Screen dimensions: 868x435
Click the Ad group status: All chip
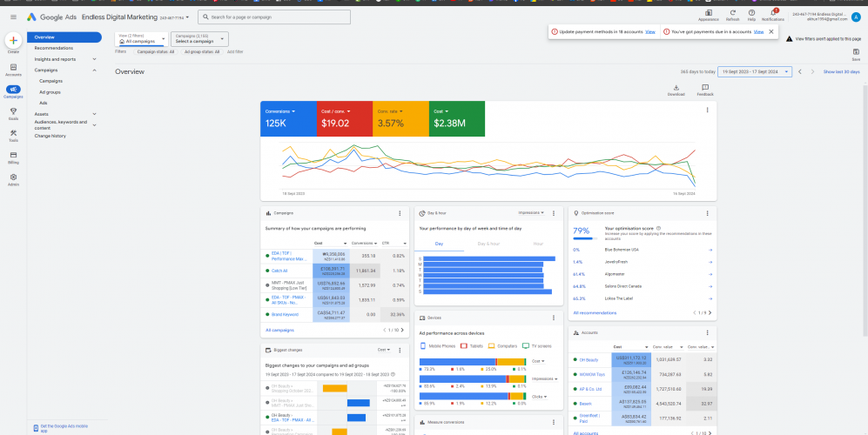pos(201,51)
